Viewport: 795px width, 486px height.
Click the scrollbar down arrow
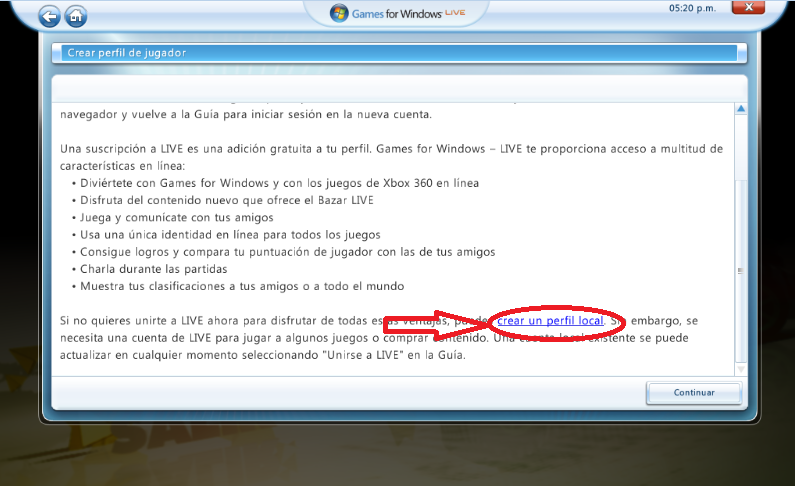(x=741, y=369)
